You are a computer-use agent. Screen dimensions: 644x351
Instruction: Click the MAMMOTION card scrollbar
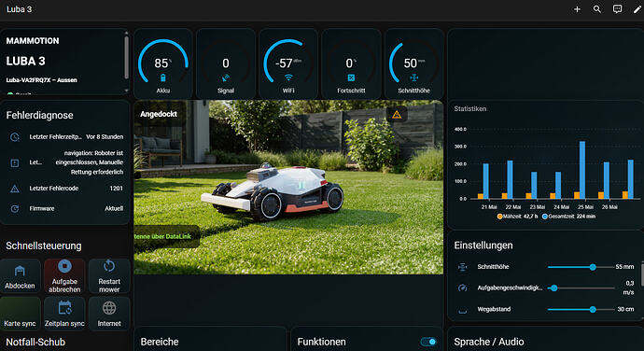coord(127,58)
